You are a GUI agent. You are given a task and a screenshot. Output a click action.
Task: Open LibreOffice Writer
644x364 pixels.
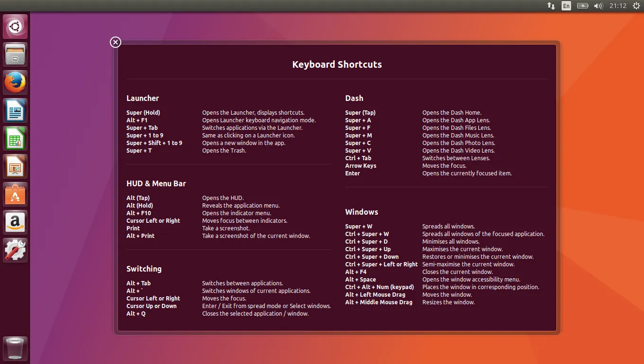pyautogui.click(x=15, y=110)
